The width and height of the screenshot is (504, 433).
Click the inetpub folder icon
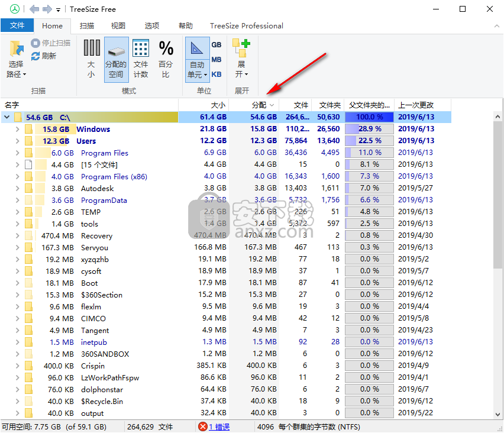point(28,342)
